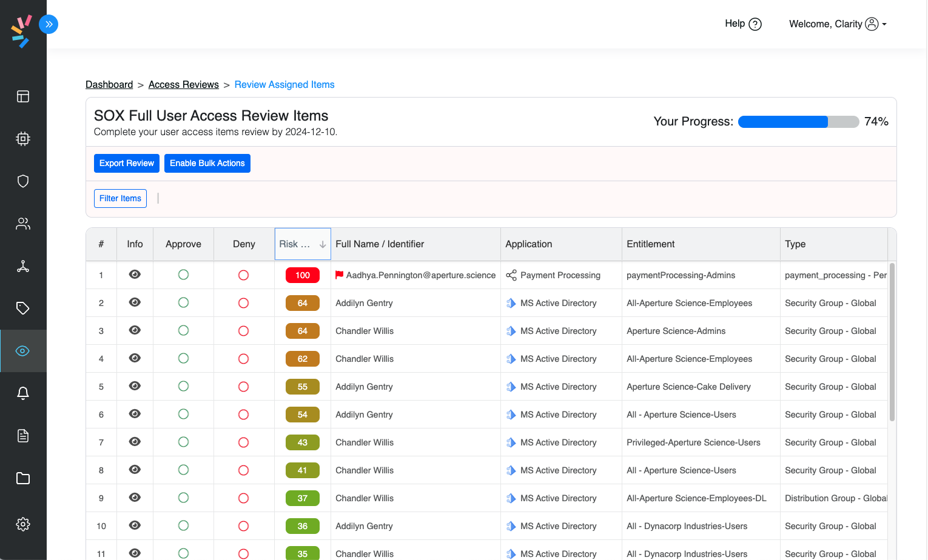
Task: Click the table vertical scrollbar
Action: pos(892,342)
